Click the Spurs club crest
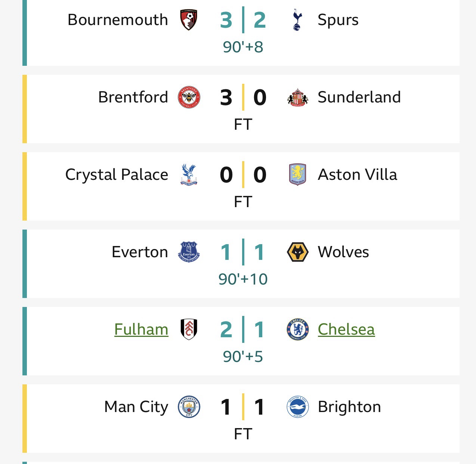 pos(297,20)
